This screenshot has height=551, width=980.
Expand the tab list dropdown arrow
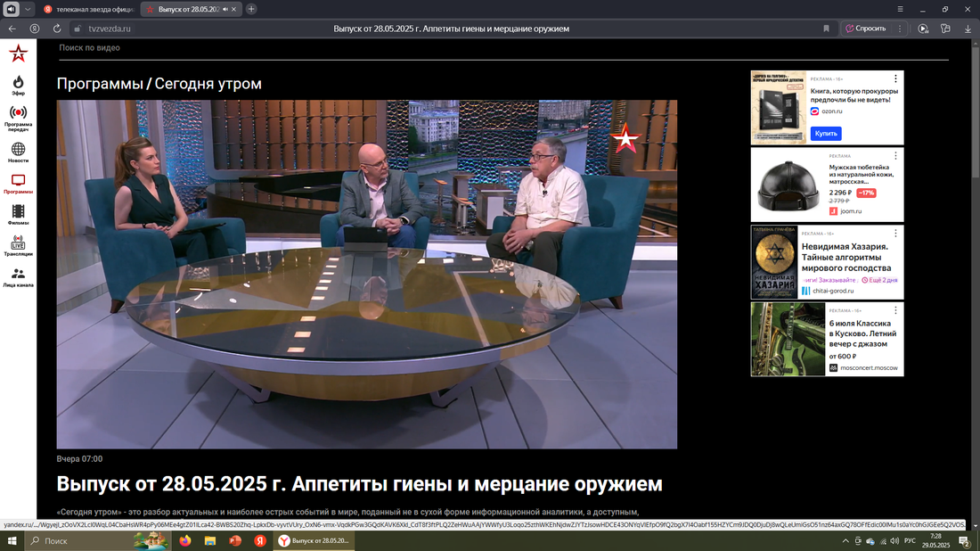(x=28, y=10)
